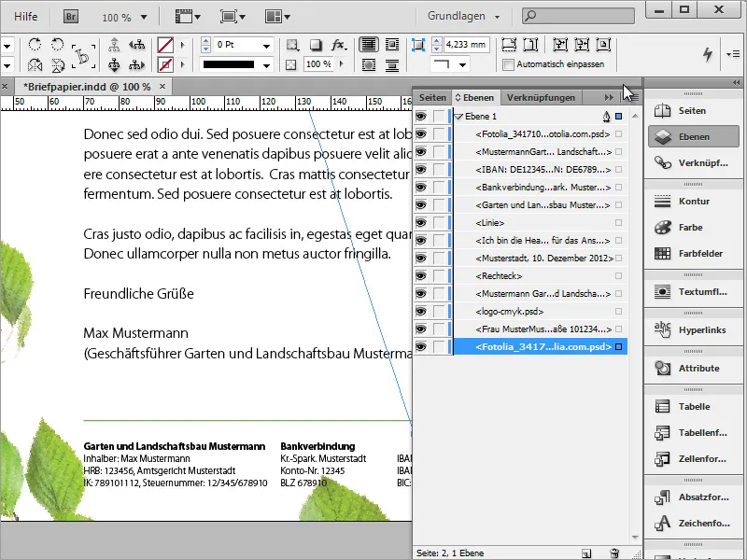747x560 pixels.
Task: Open stroke style line dropdown
Action: tap(266, 65)
